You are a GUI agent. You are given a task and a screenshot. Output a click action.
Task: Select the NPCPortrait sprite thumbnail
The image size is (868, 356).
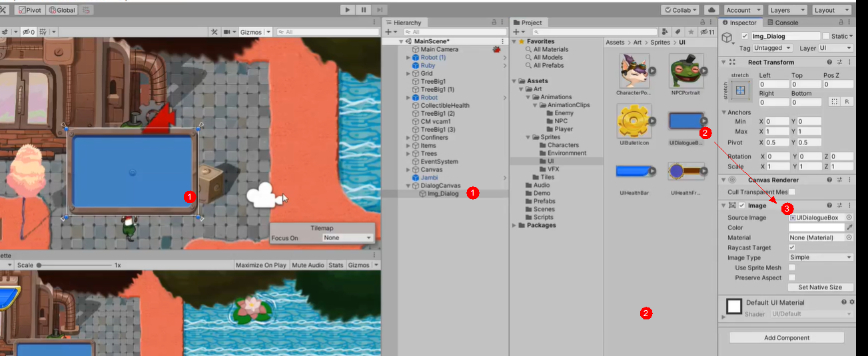[687, 71]
